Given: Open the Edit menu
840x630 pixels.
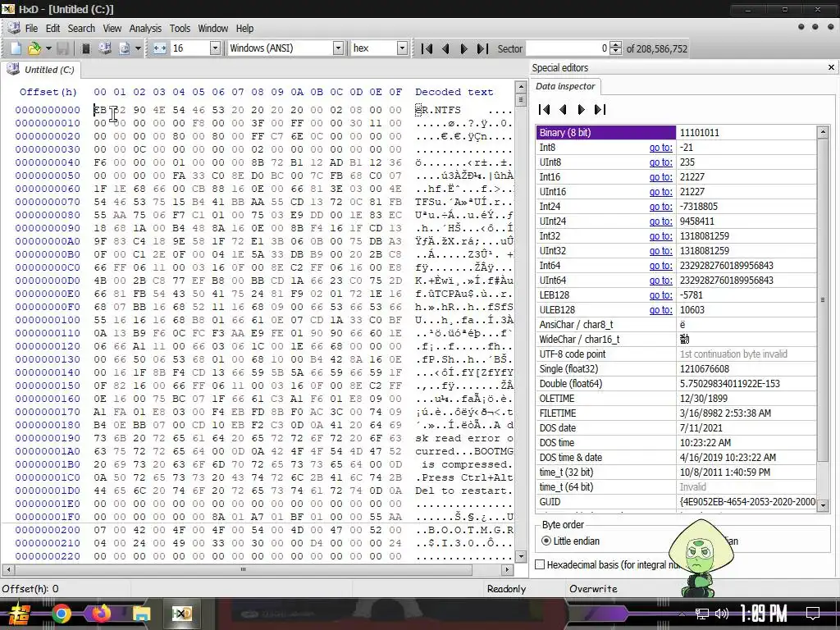Looking at the screenshot, I should (x=53, y=29).
